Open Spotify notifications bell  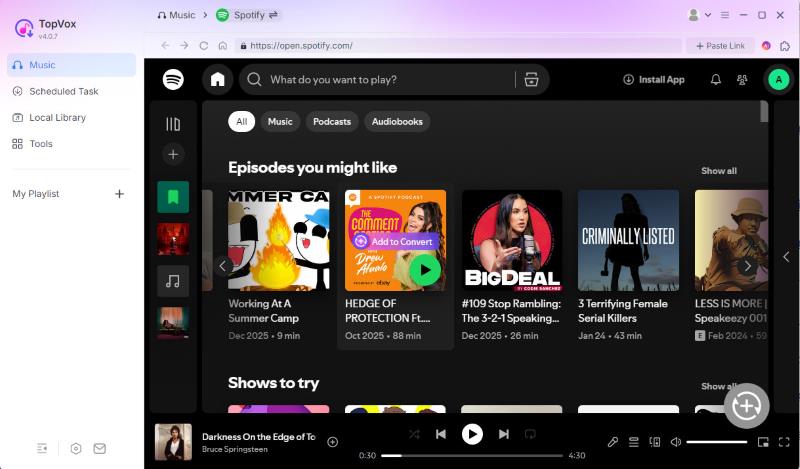coord(716,80)
